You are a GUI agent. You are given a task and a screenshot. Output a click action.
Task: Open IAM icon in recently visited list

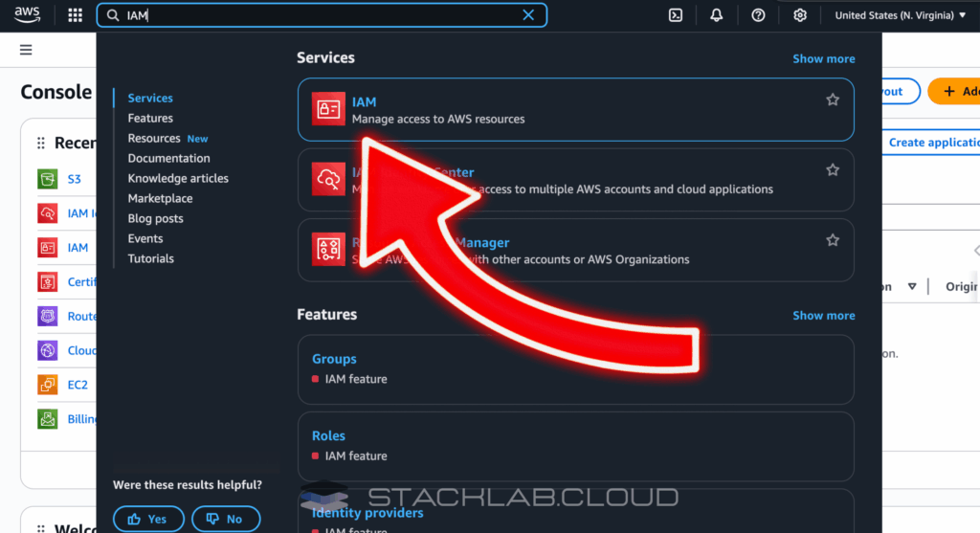pos(48,248)
